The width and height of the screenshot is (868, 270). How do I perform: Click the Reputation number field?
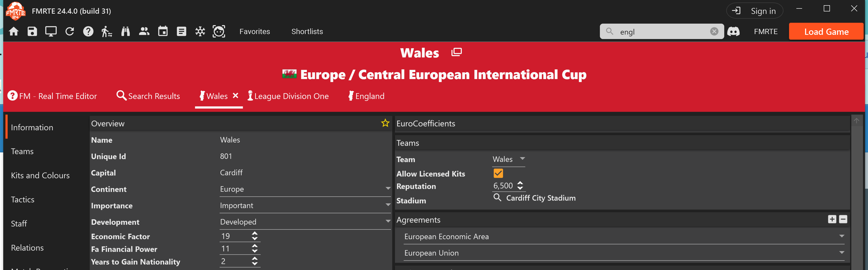click(503, 186)
